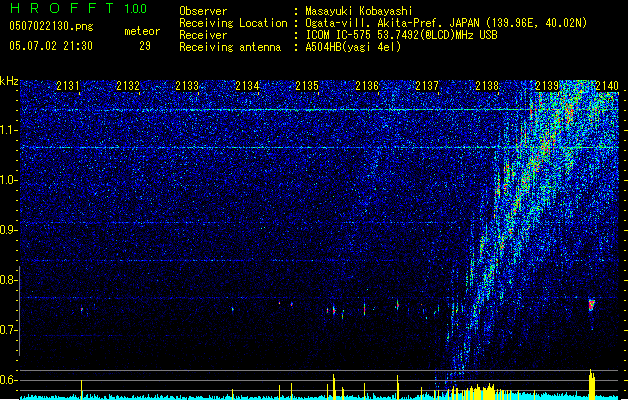
Task: Click the 2137 time marker
Action: point(427,86)
